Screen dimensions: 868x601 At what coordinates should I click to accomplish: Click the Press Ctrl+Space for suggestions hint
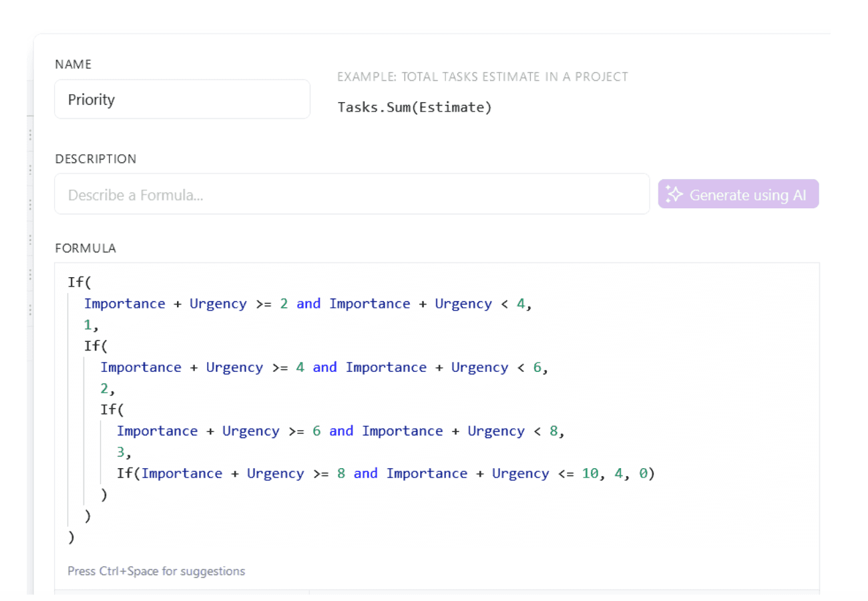(156, 571)
